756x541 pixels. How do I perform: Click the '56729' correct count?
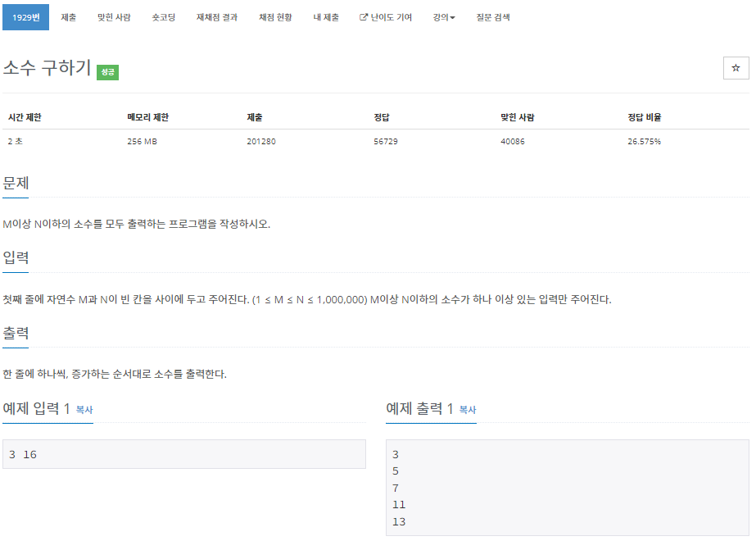(386, 142)
